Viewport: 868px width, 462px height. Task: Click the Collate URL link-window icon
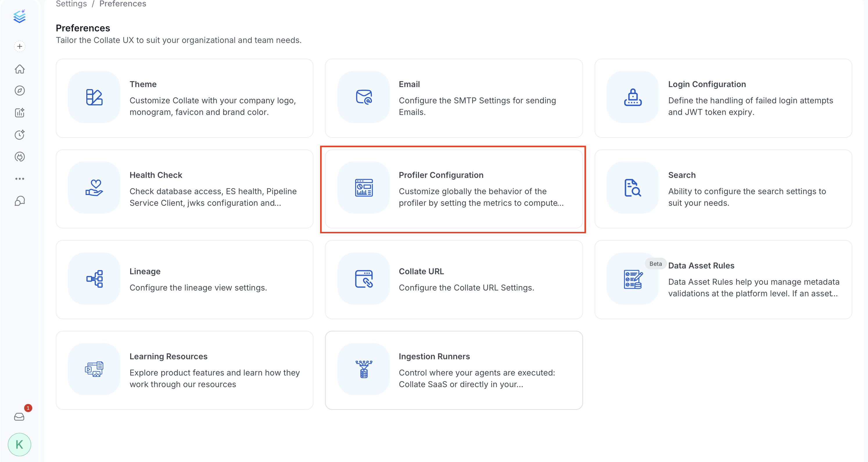coord(364,279)
